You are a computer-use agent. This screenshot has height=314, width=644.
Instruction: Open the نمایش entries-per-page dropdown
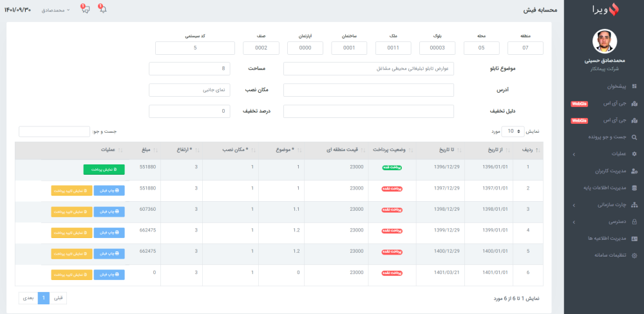pos(513,132)
